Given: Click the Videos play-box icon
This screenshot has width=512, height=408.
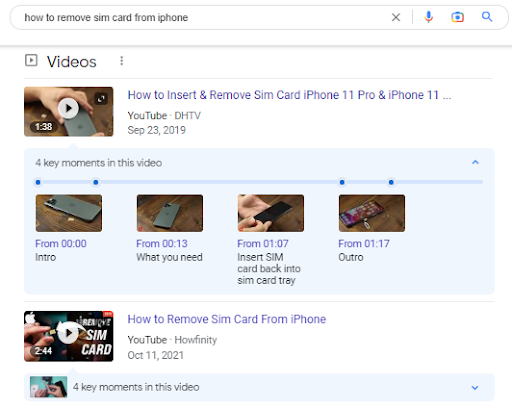Looking at the screenshot, I should 31,61.
